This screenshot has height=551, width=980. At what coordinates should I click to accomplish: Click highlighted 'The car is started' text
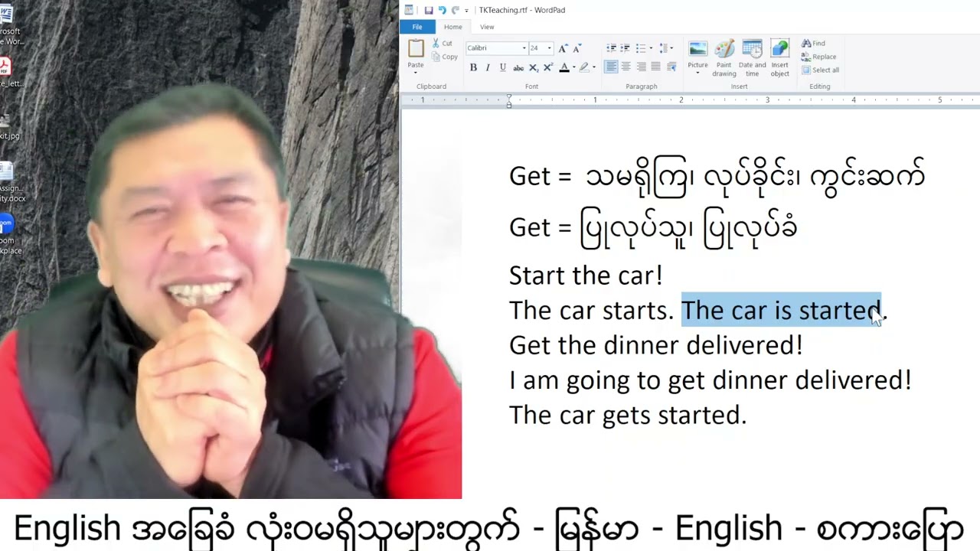(x=781, y=311)
